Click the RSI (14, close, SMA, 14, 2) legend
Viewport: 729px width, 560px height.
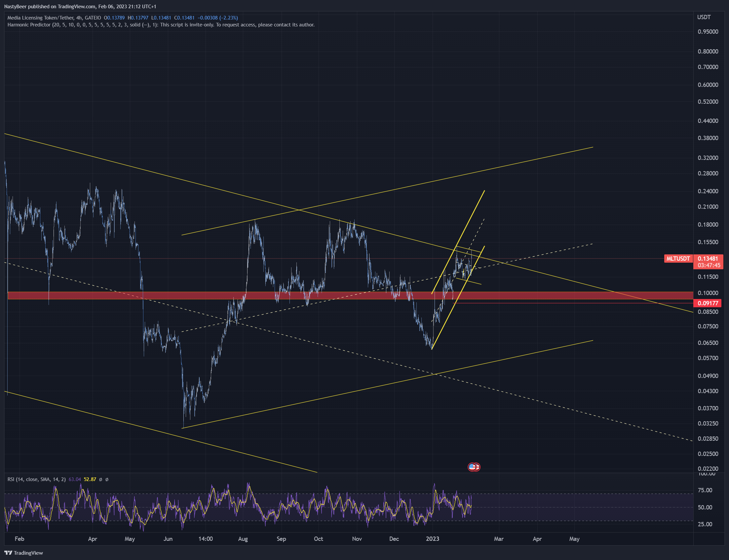coord(37,479)
